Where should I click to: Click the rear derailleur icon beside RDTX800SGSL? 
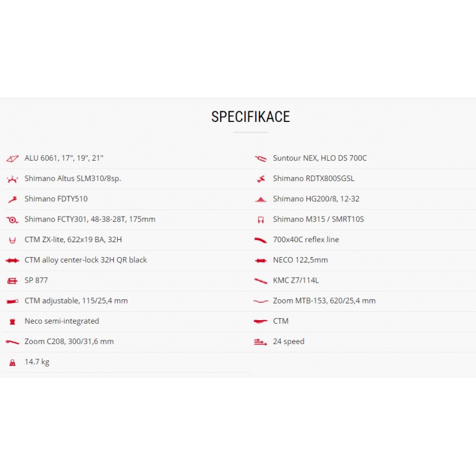(261, 179)
